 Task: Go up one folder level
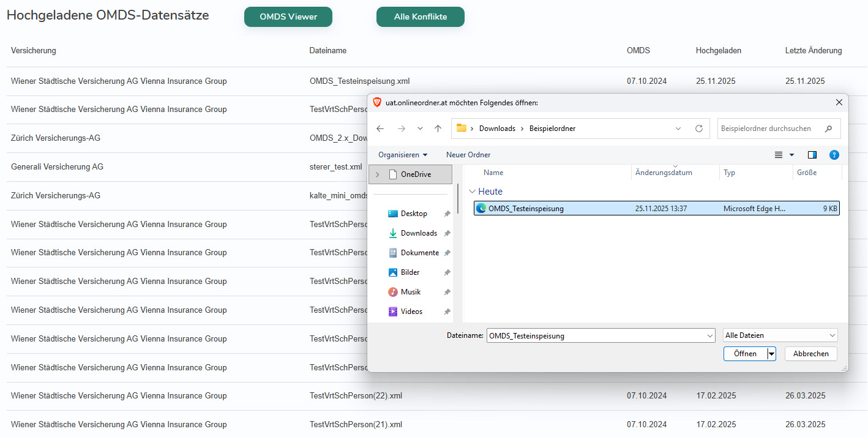(438, 129)
